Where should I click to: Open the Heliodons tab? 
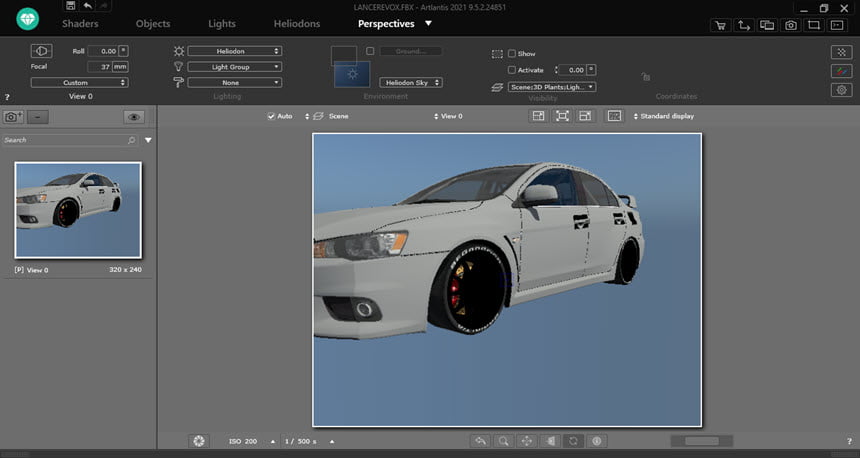pyautogui.click(x=297, y=24)
